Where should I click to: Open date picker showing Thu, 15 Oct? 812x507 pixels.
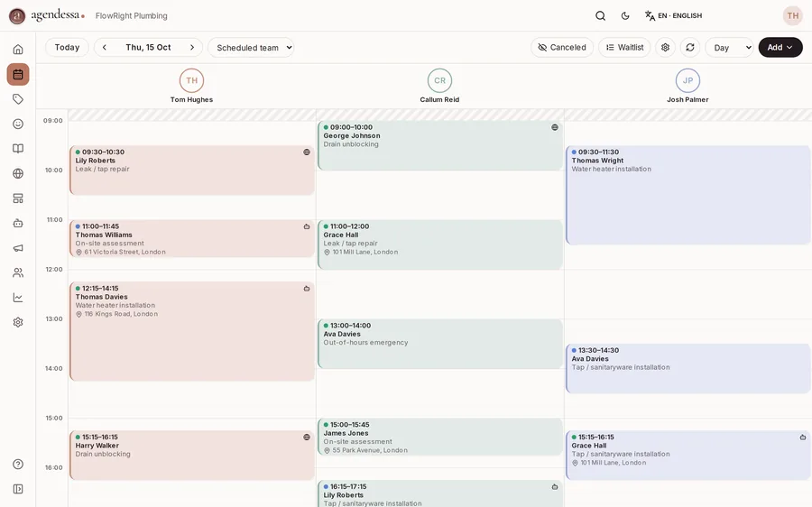pos(148,47)
